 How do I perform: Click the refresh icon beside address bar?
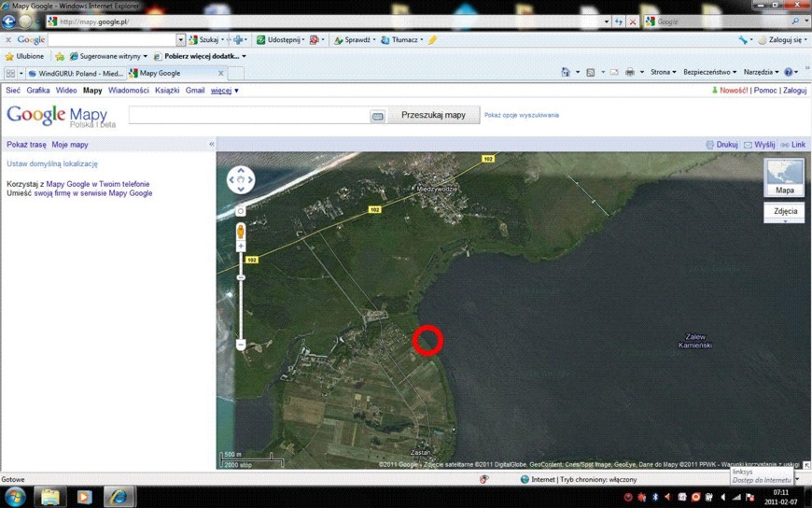(x=618, y=21)
